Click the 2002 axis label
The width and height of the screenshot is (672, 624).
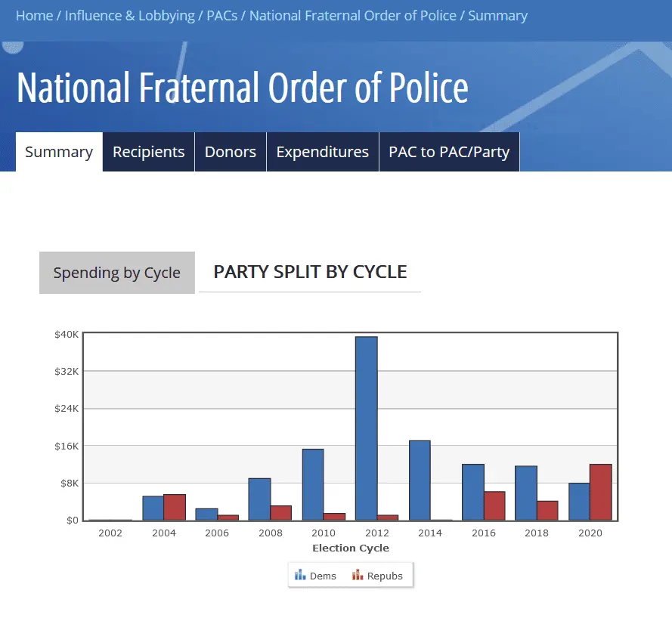click(110, 533)
